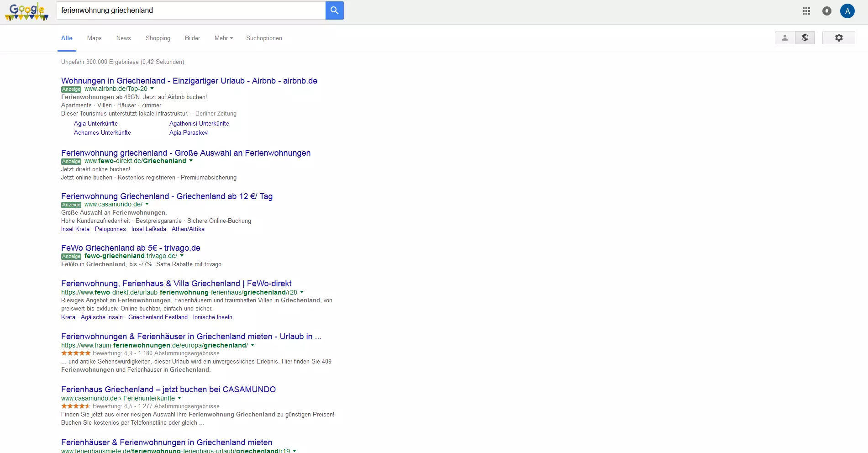This screenshot has width=868, height=453.
Task: Expand arrow next to ferienhausmiete.de URL
Action: (295, 451)
